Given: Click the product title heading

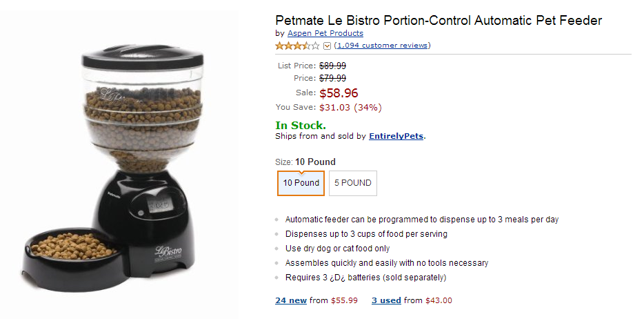Looking at the screenshot, I should point(439,20).
